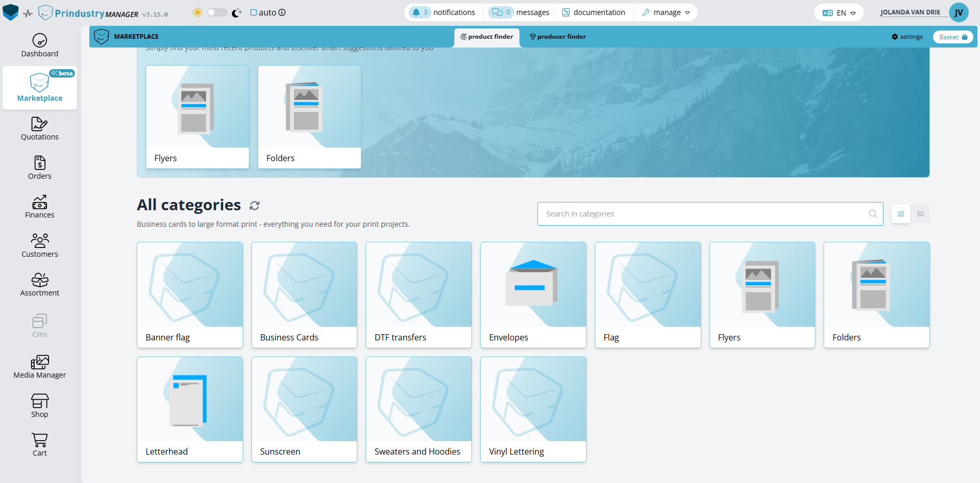
Task: Switch to the producer finder tab
Action: click(x=558, y=37)
